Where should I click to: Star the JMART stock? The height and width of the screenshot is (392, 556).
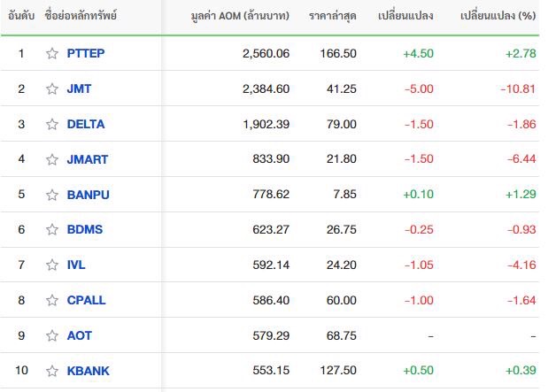pyautogui.click(x=52, y=159)
